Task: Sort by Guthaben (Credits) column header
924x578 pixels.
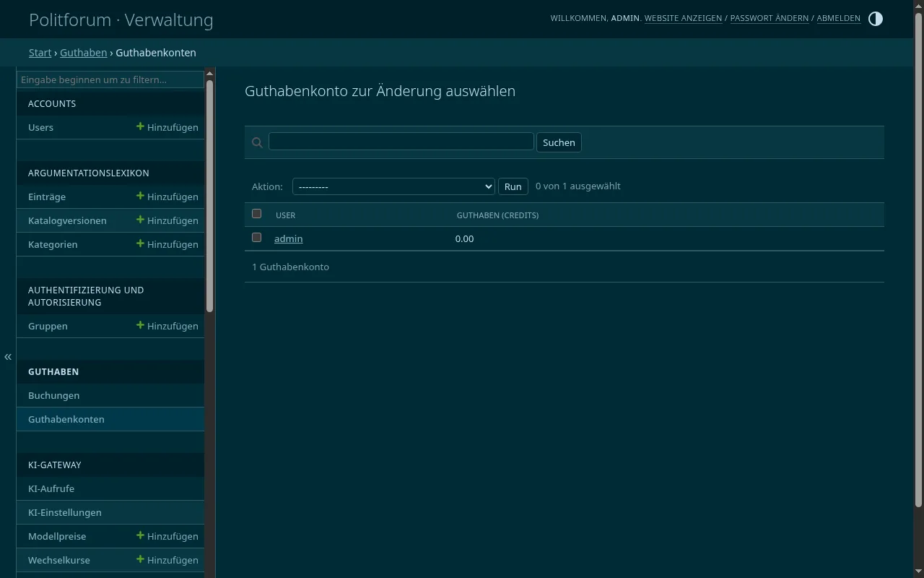Action: (x=497, y=215)
